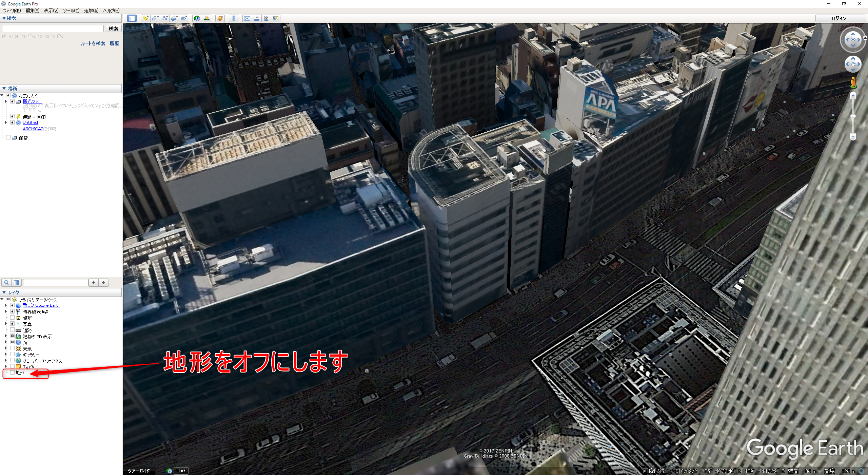Uncheck the 無題 - 目印 placemark
This screenshot has height=475, width=868.
(x=13, y=116)
